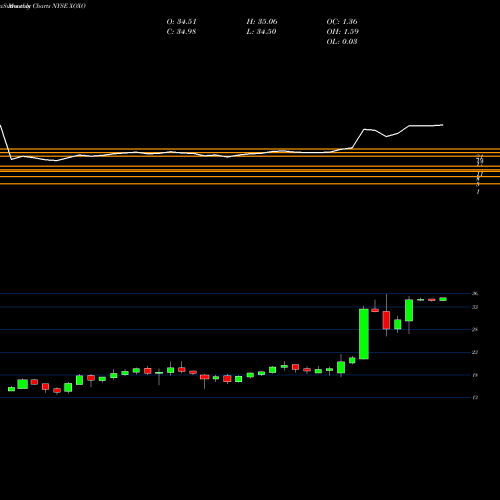The image size is (500, 500).
Task: Click the tallest green breakout candlestick
Action: pos(364,334)
